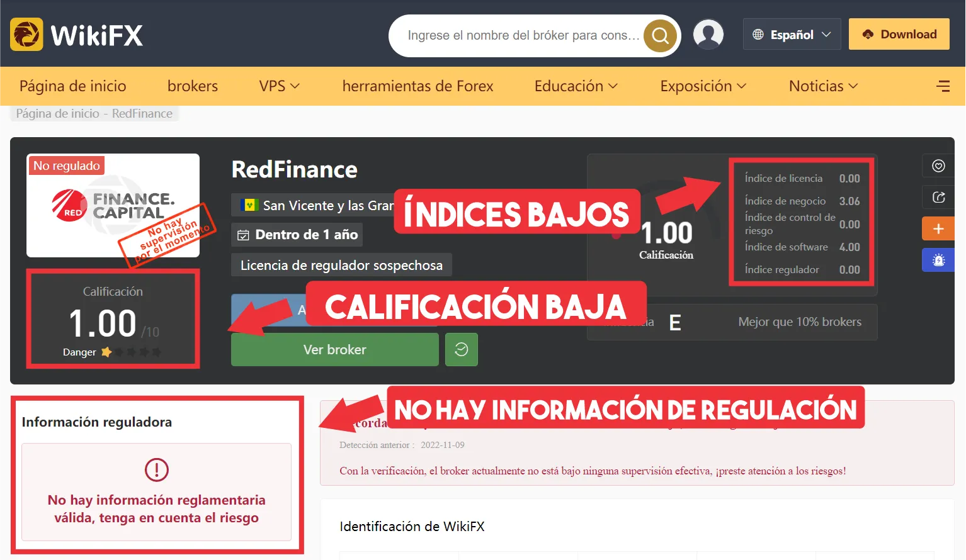Viewport: 966px width, 560px height.
Task: Expand the VPS dropdown menu
Action: pos(279,86)
